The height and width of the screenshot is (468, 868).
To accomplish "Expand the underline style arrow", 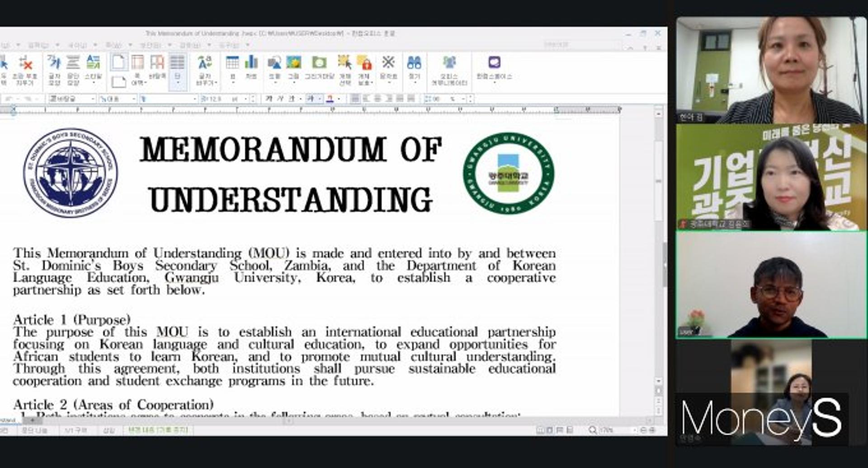I will pyautogui.click(x=300, y=98).
